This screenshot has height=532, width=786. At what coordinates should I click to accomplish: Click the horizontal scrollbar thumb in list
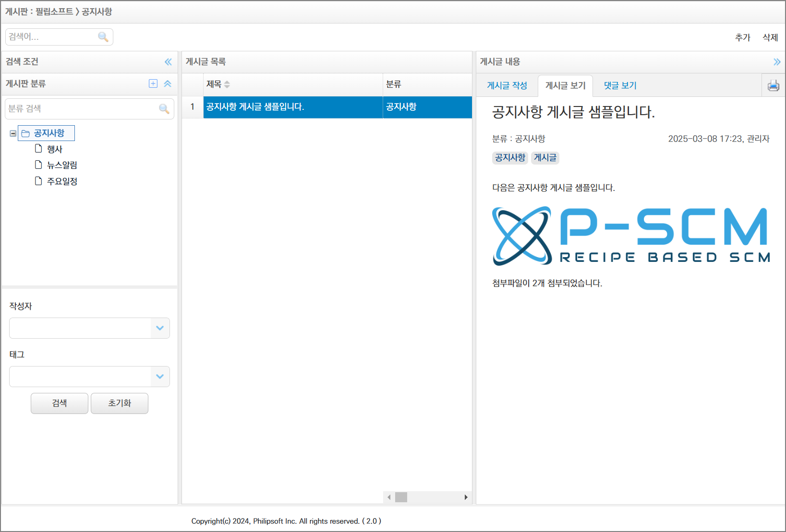401,497
